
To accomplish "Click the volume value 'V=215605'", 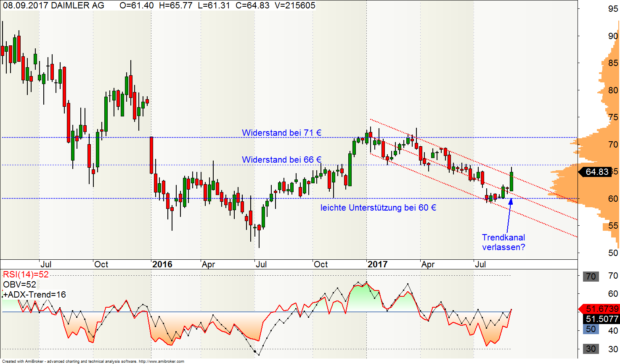I will 294,5.
